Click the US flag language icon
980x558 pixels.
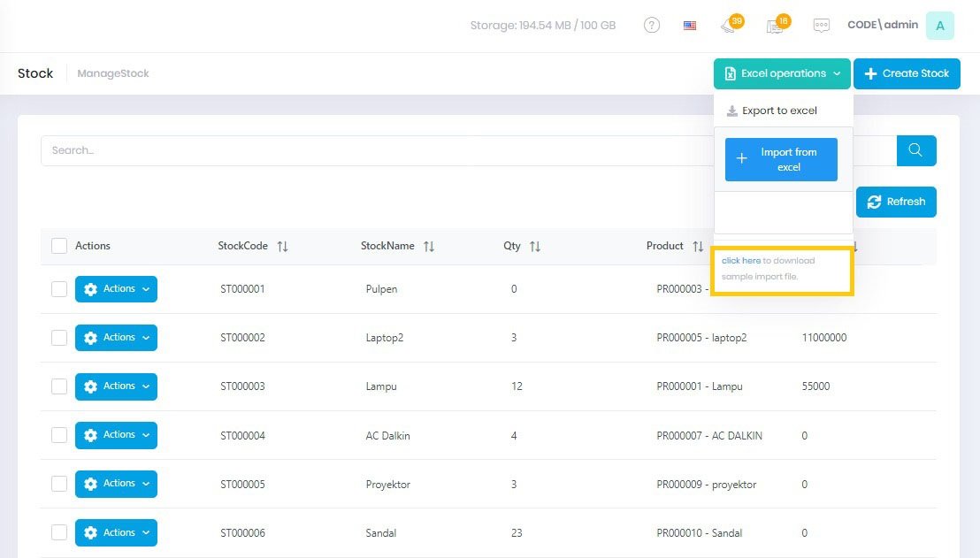690,25
